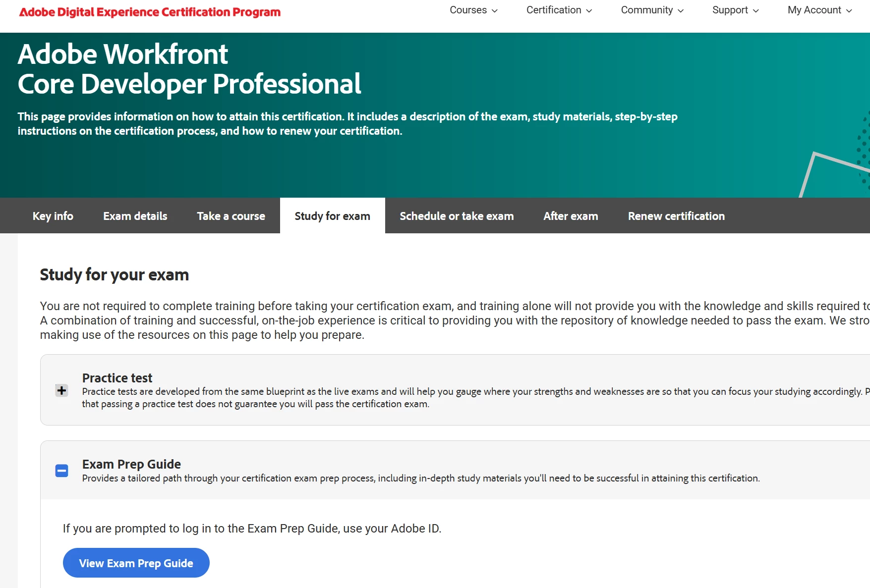Open the My Account dropdown menu
870x588 pixels.
[820, 10]
